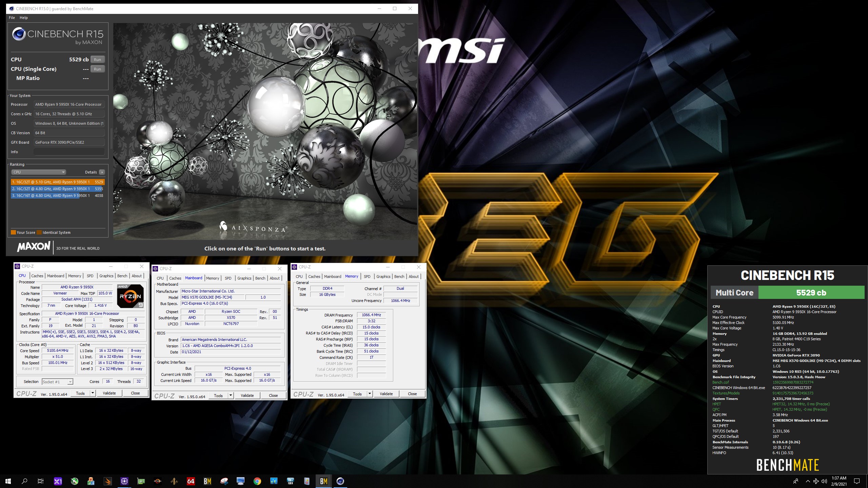Switch to SPD tab in CPU-Z Memory window
The height and width of the screenshot is (488, 868).
coord(367,277)
